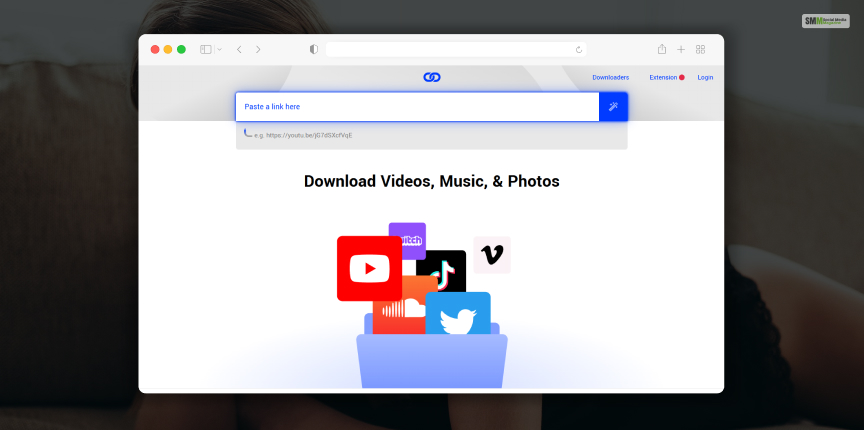Viewport: 864px width, 430px height.
Task: Click the browser address bar
Action: click(x=456, y=50)
